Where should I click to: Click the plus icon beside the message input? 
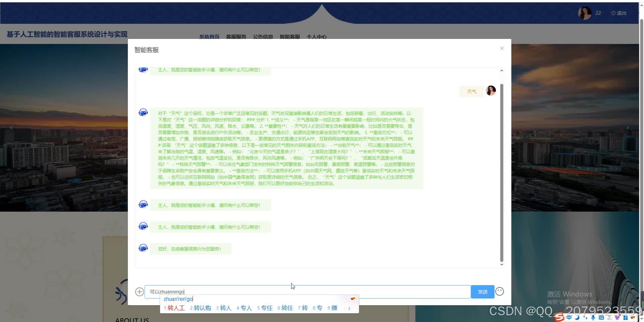(139, 291)
